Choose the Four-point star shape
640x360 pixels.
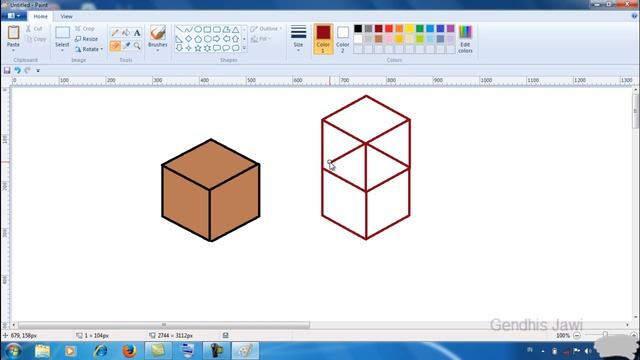(x=188, y=48)
